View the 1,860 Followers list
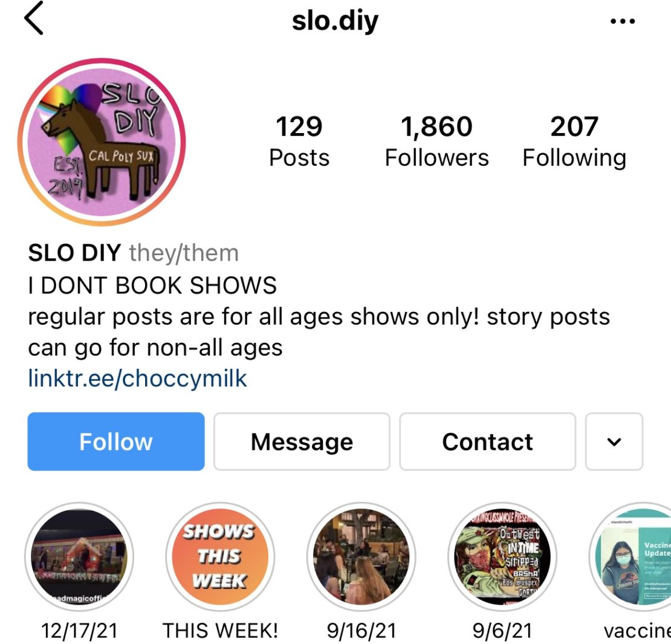The height and width of the screenshot is (644, 671). [x=436, y=141]
